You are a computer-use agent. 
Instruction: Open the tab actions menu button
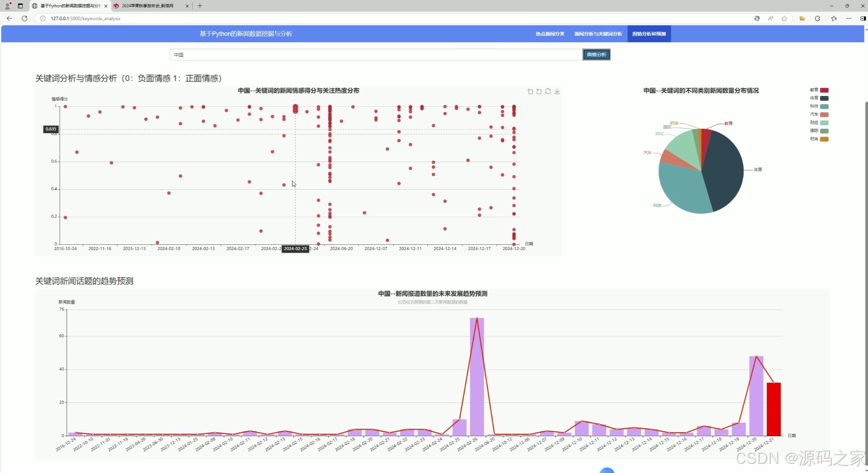(20, 6)
